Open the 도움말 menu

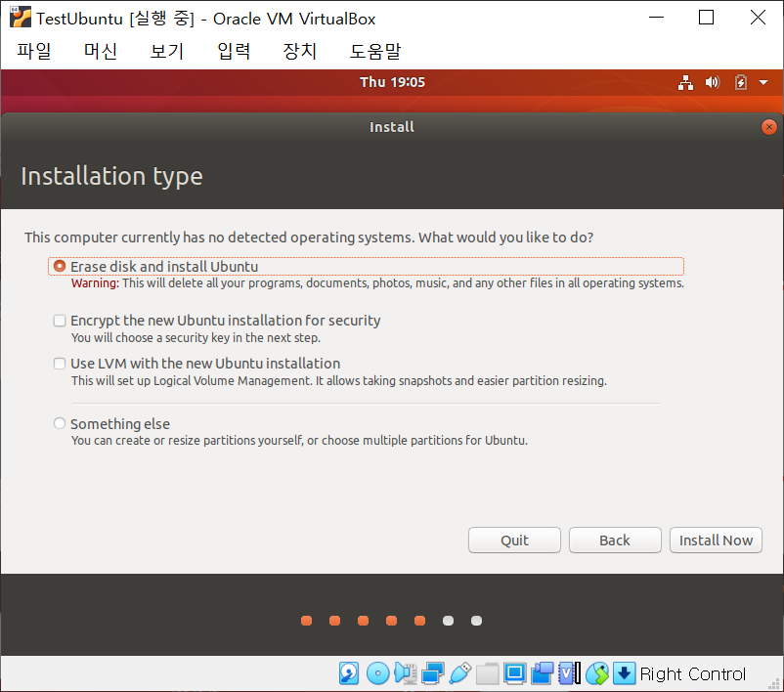click(375, 51)
